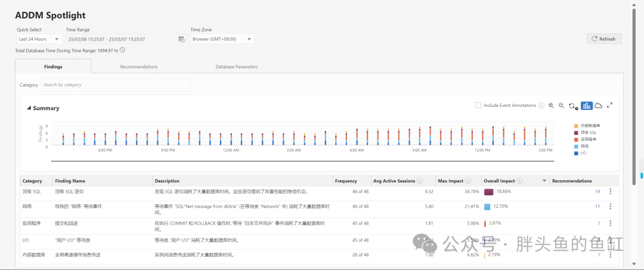Zoom out on the Summary chart
This screenshot has width=644, height=270.
(562, 106)
